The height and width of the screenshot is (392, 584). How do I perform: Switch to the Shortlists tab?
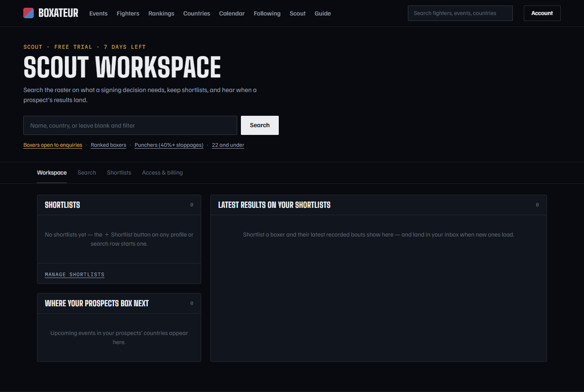tap(119, 173)
